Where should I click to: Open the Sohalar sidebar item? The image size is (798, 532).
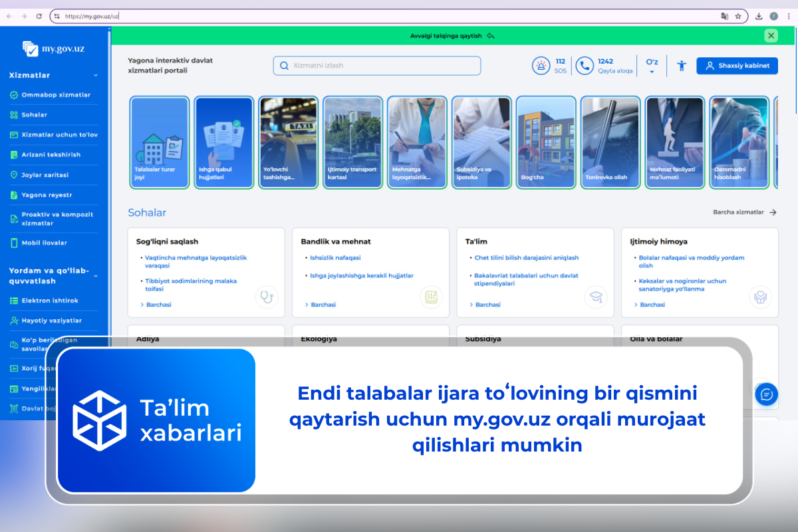[x=29, y=115]
